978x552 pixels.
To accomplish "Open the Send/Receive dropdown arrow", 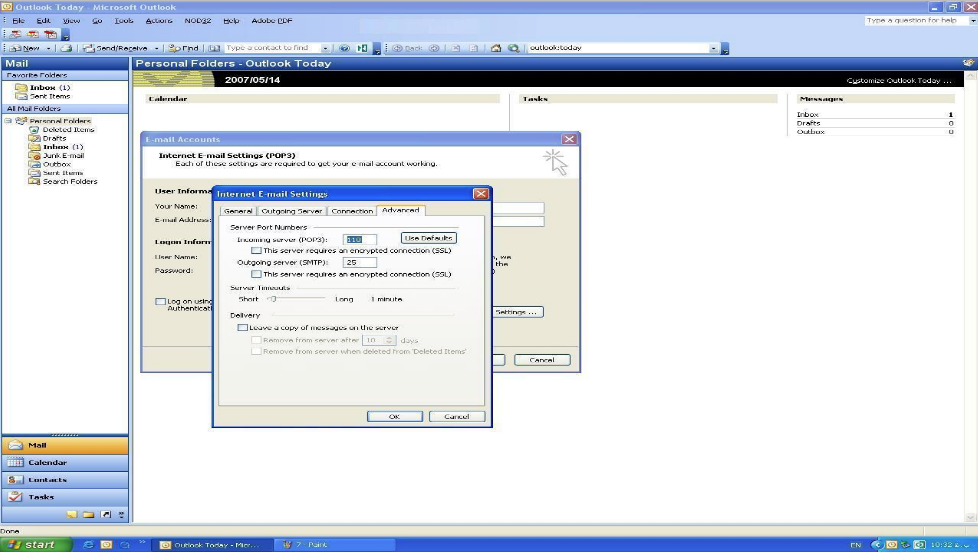I will tap(157, 48).
